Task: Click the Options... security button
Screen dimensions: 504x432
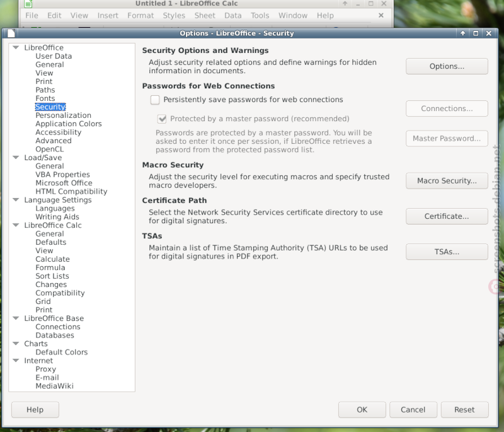Action: 447,66
